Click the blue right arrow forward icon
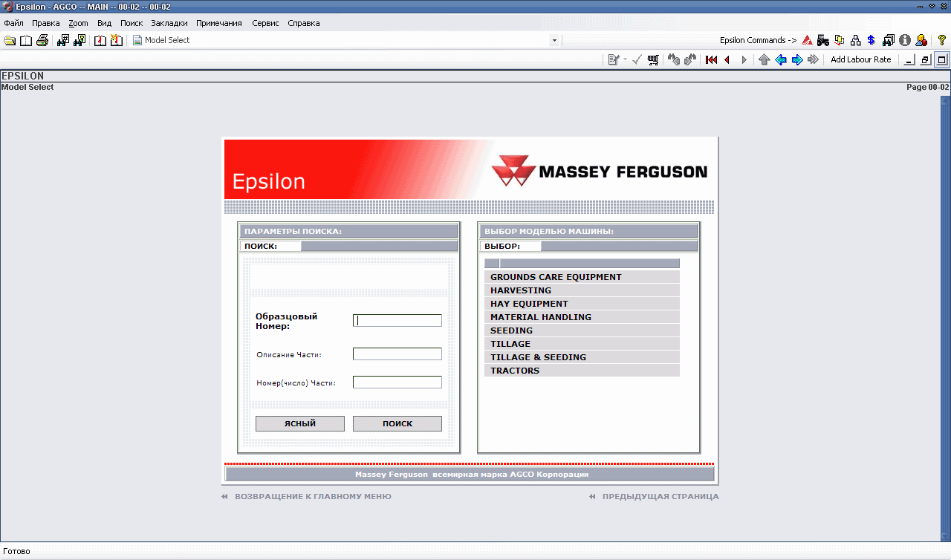Image resolution: width=951 pixels, height=560 pixels. pyautogui.click(x=797, y=59)
